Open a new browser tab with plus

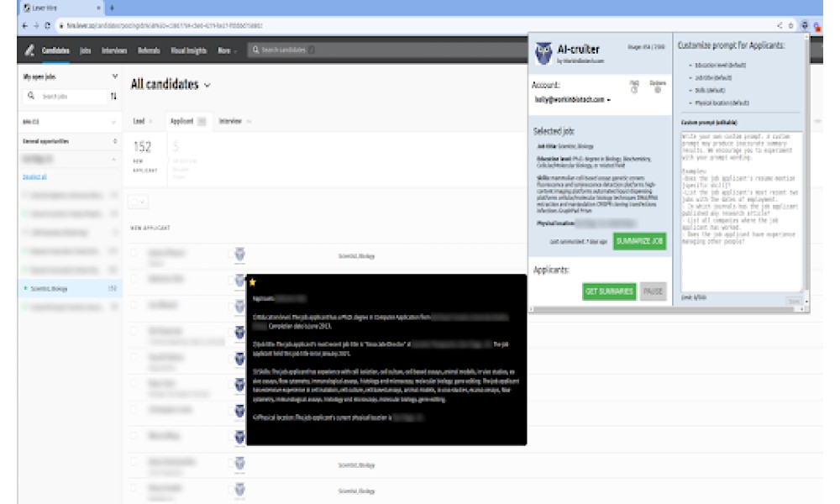[112, 8]
